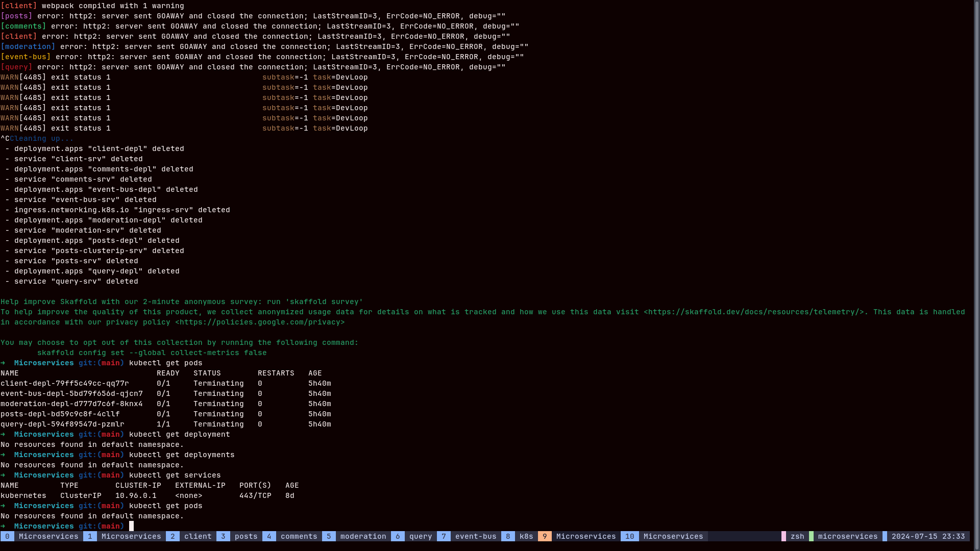Switch to tmux window 1 Microservices

pyautogui.click(x=124, y=536)
